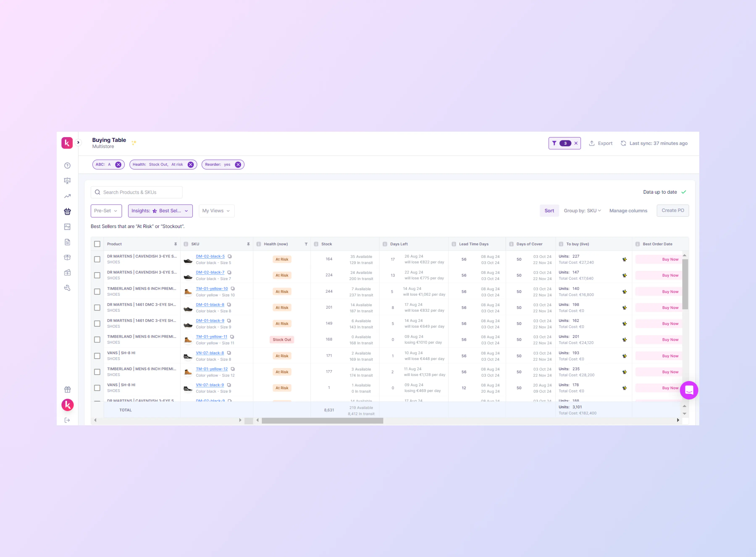Click the pink K logo at top

tap(67, 143)
